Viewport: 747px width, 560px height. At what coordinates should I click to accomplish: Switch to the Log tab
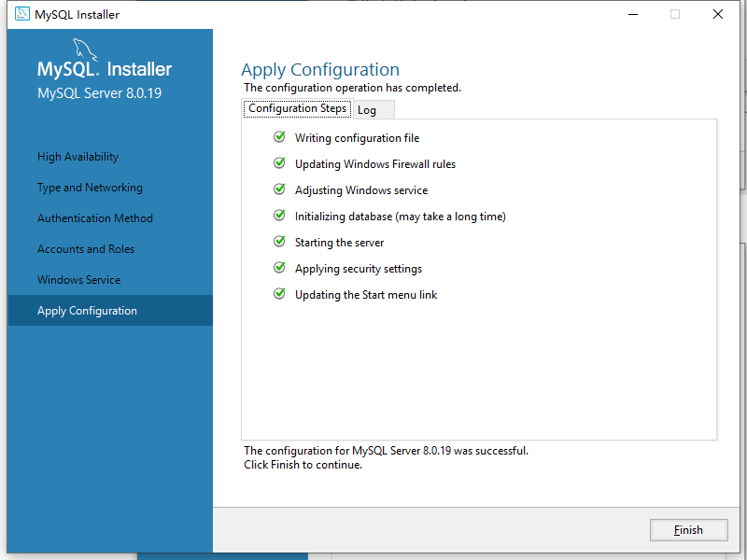coord(373,110)
